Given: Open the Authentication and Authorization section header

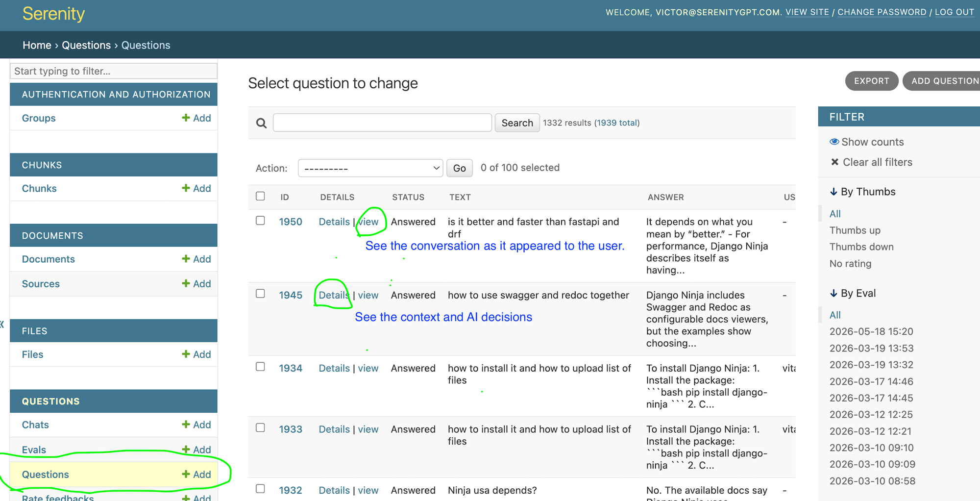Looking at the screenshot, I should click(x=116, y=95).
